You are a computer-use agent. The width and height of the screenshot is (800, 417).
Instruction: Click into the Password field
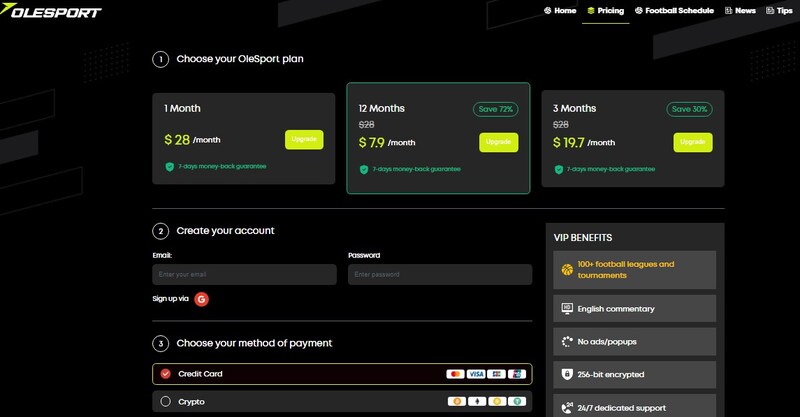tap(440, 274)
